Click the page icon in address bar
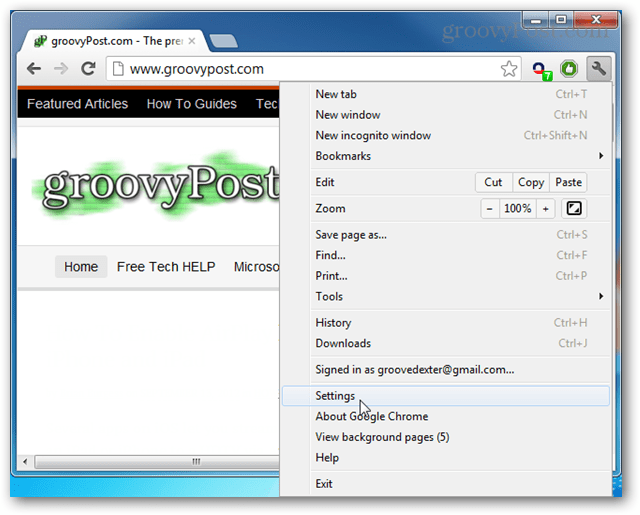Screen dimensions: 640x515 tap(118, 69)
